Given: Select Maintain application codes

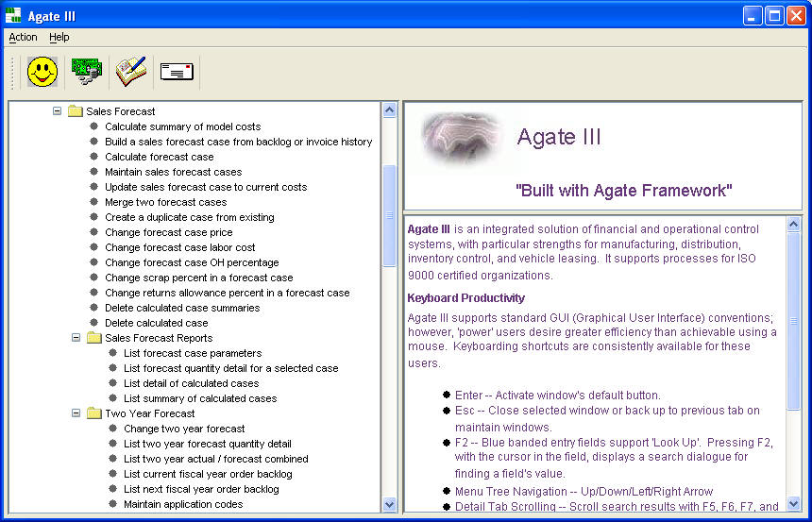Looking at the screenshot, I should click(x=183, y=504).
